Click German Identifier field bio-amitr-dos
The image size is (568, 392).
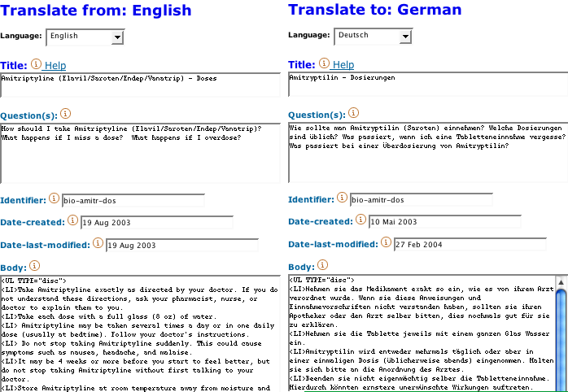coord(422,200)
